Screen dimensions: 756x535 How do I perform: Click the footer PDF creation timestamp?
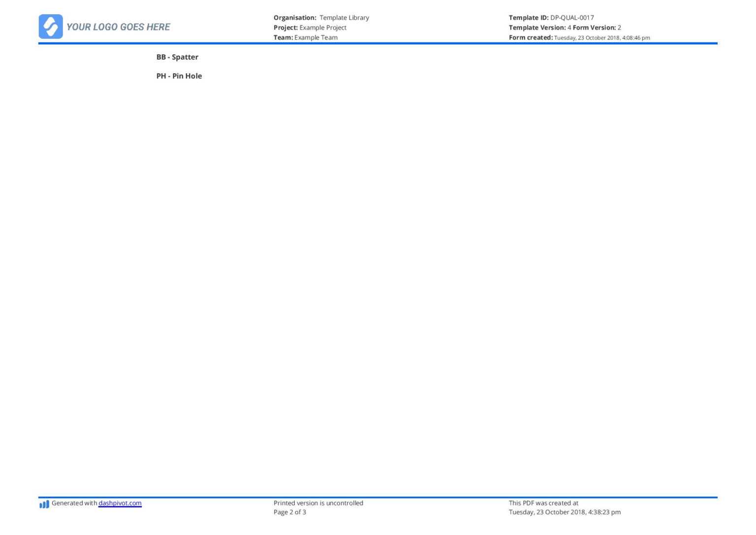[565, 512]
